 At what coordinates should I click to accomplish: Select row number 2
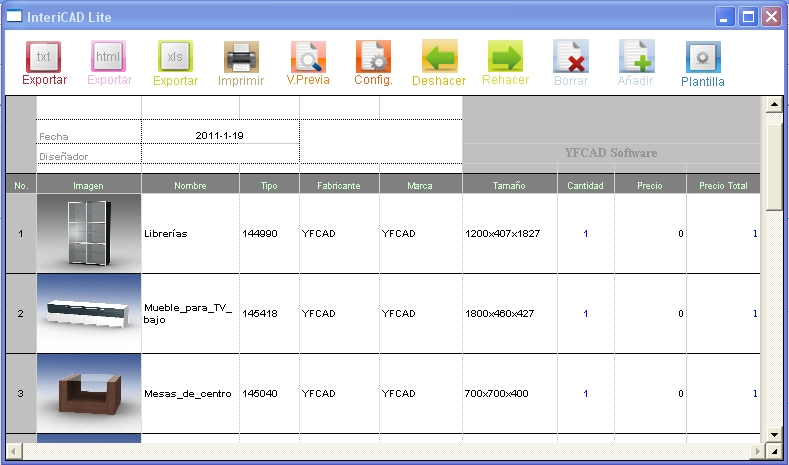21,314
